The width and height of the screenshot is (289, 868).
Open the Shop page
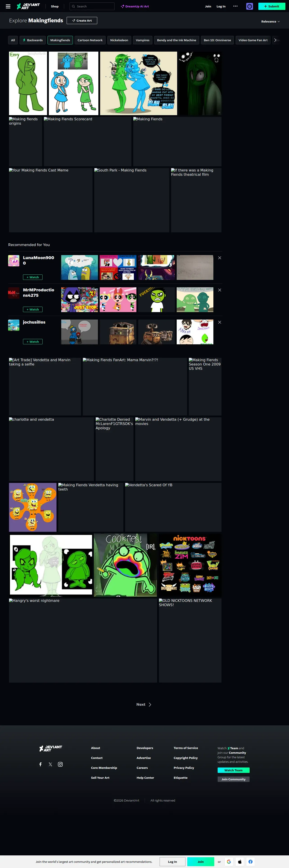click(55, 6)
